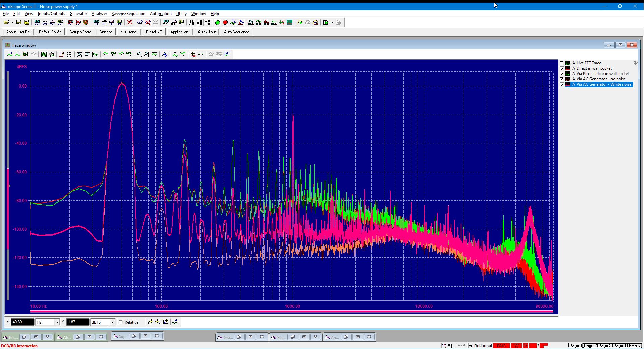Click the save disk icon
644x349 pixels.
pos(19,22)
